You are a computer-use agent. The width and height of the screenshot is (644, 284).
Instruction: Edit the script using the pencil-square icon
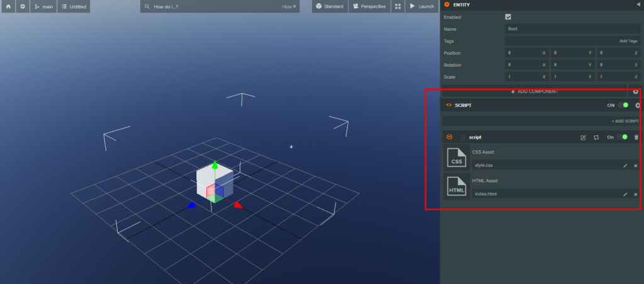[582, 137]
